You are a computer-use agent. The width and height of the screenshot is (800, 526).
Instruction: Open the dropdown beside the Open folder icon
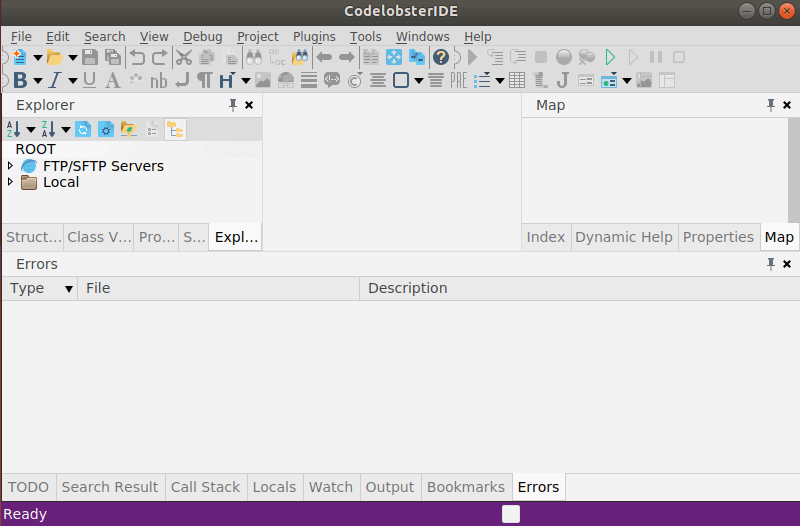tap(72, 58)
